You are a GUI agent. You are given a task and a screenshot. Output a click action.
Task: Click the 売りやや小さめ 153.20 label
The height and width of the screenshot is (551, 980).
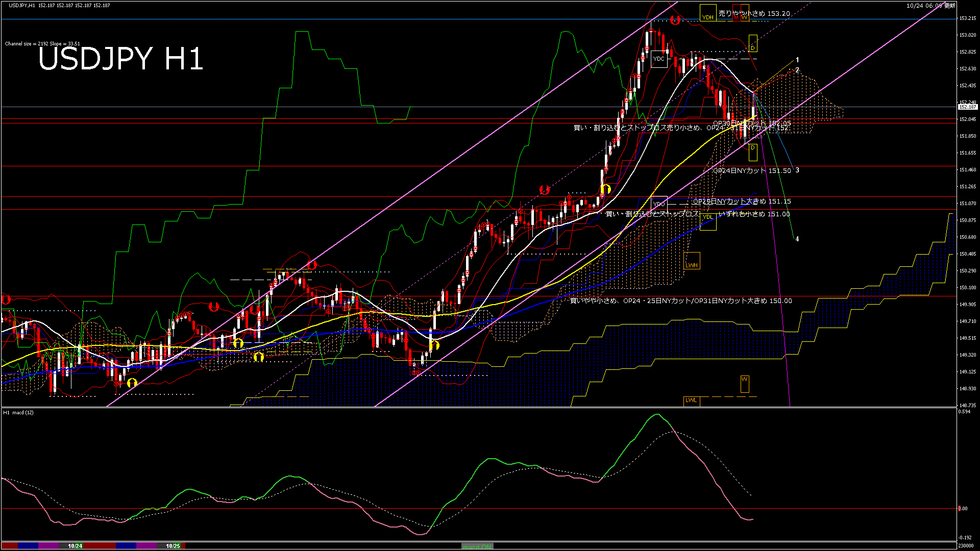[754, 13]
